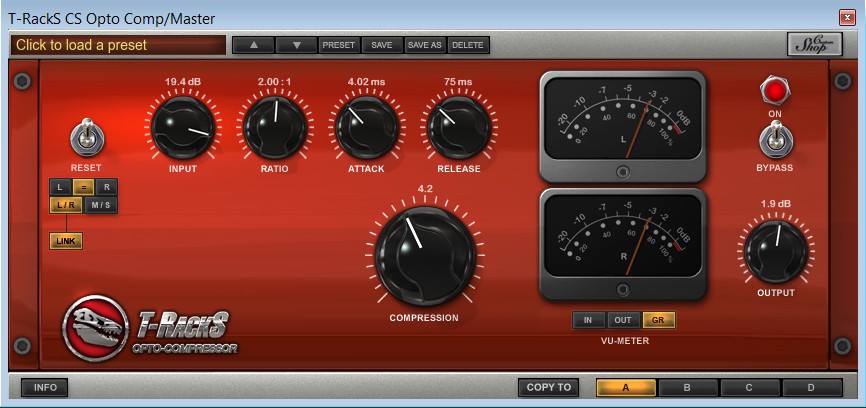Set VU-meter to IN
This screenshot has width=866, height=408.
click(x=589, y=320)
